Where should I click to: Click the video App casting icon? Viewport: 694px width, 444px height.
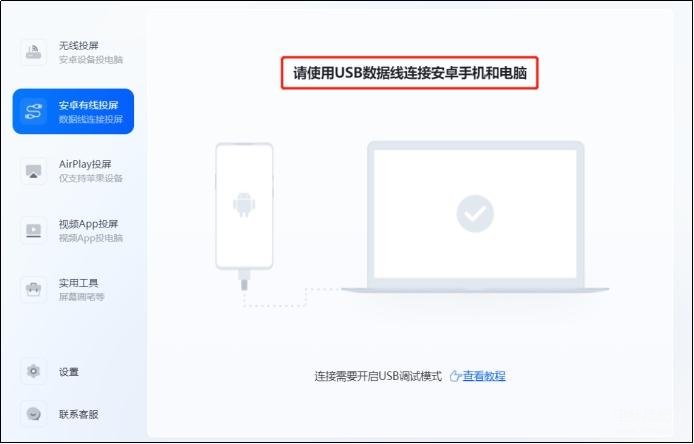[34, 230]
